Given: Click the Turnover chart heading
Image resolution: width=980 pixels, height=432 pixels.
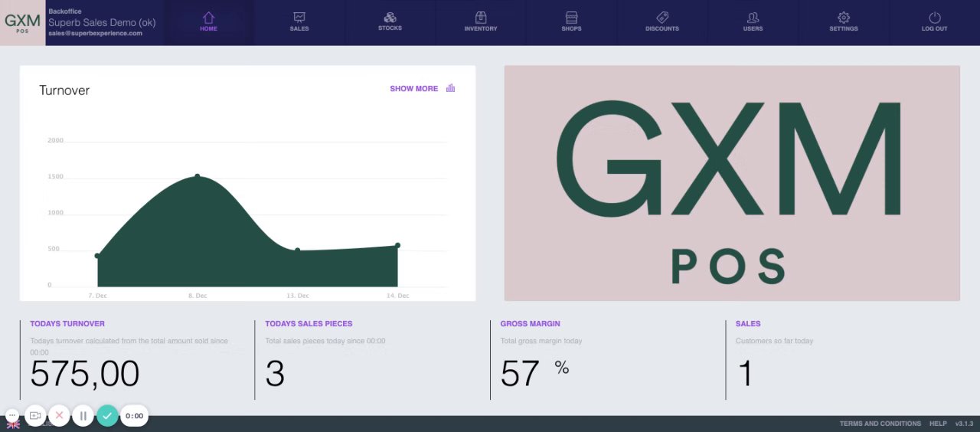Looking at the screenshot, I should (64, 90).
